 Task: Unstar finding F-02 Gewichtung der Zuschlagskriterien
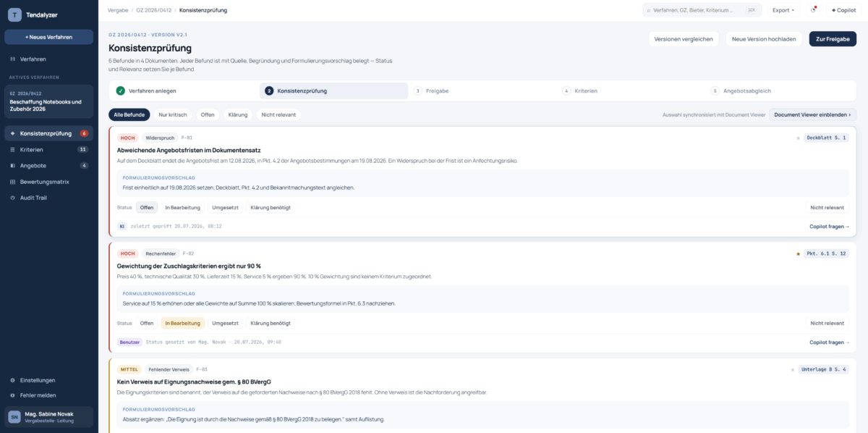tap(798, 253)
